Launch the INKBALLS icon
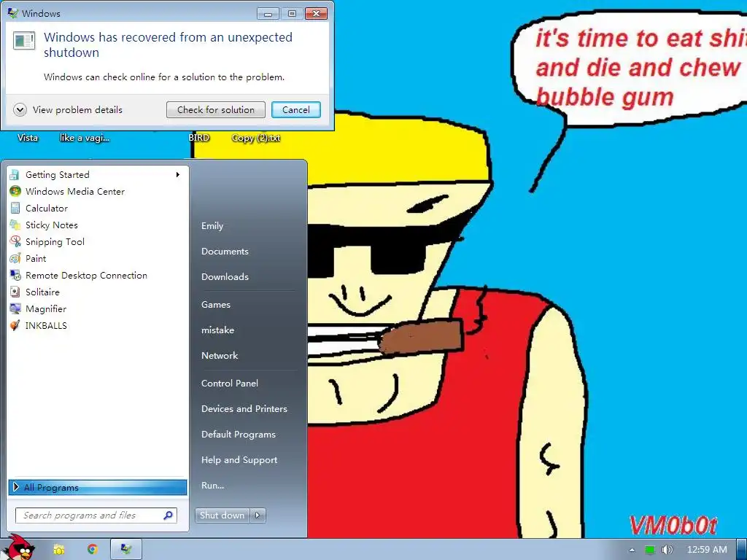 click(15, 326)
